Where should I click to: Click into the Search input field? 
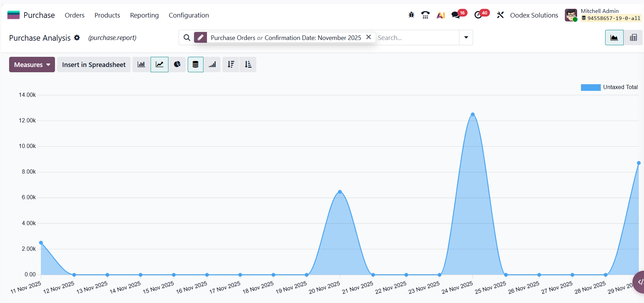click(417, 38)
